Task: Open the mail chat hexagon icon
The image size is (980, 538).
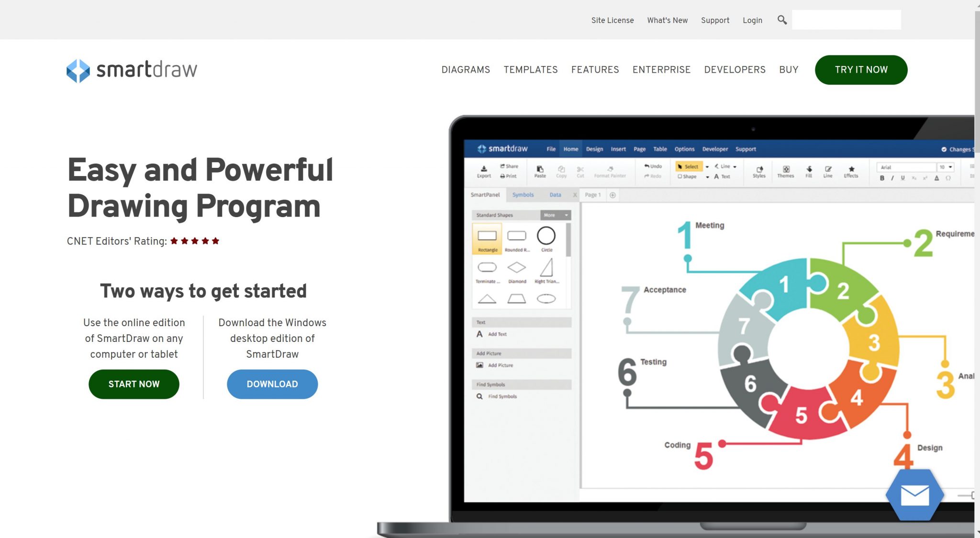Action: pyautogui.click(x=914, y=495)
